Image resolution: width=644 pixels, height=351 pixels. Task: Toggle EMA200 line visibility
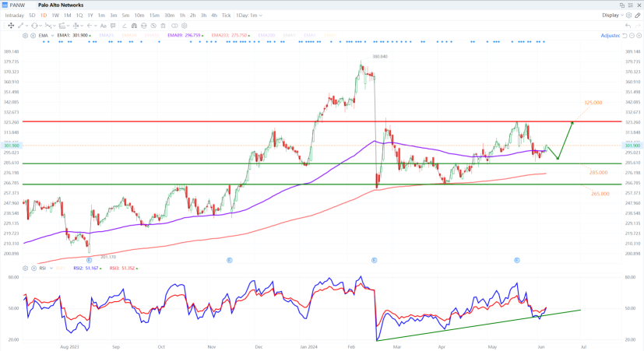[267, 35]
